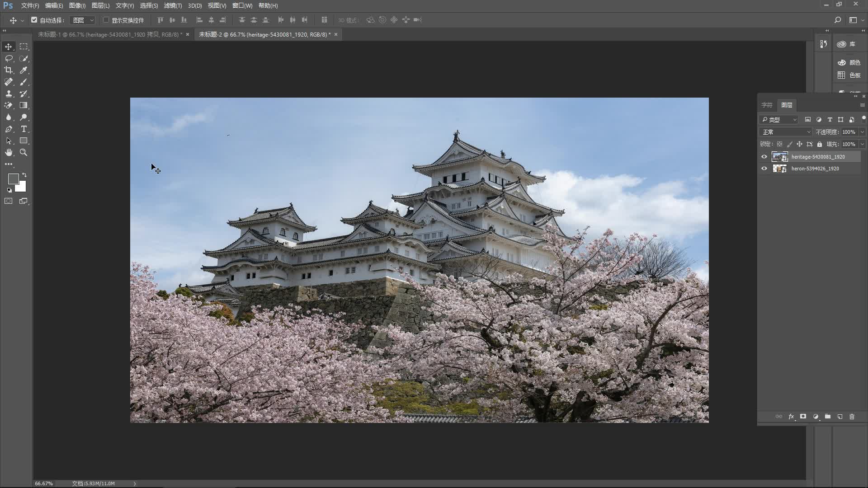Swap foreground and background colors
Image resolution: width=868 pixels, height=488 pixels.
pyautogui.click(x=24, y=175)
